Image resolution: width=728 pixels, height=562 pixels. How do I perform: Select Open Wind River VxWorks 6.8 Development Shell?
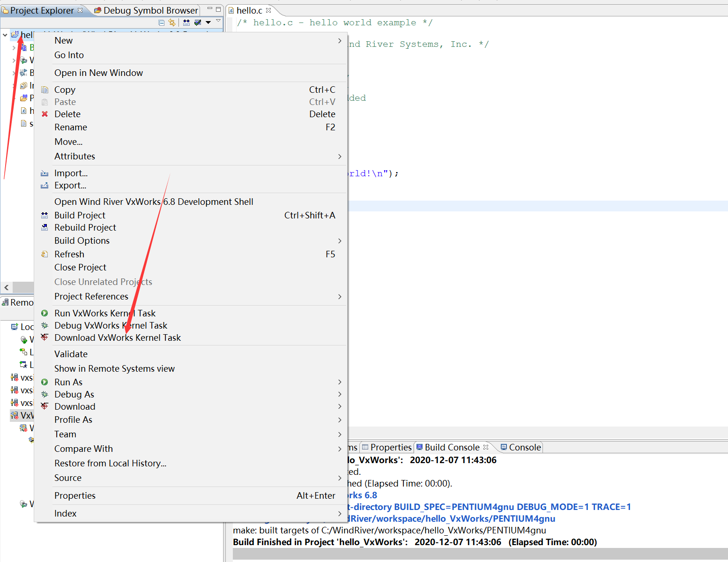coord(154,202)
